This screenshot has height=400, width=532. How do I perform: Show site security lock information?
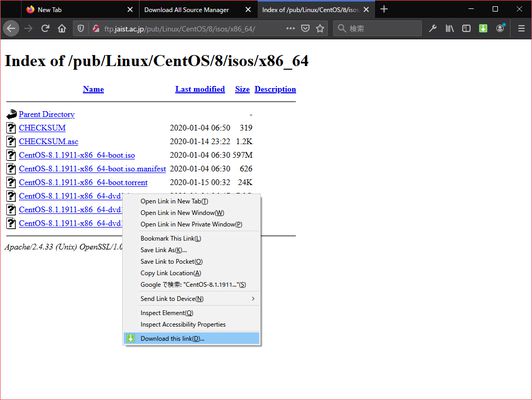point(96,28)
